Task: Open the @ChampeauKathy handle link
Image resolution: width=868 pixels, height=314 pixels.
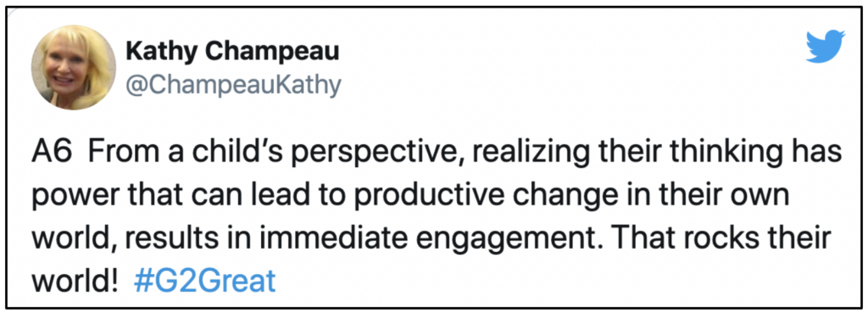Action: click(234, 86)
